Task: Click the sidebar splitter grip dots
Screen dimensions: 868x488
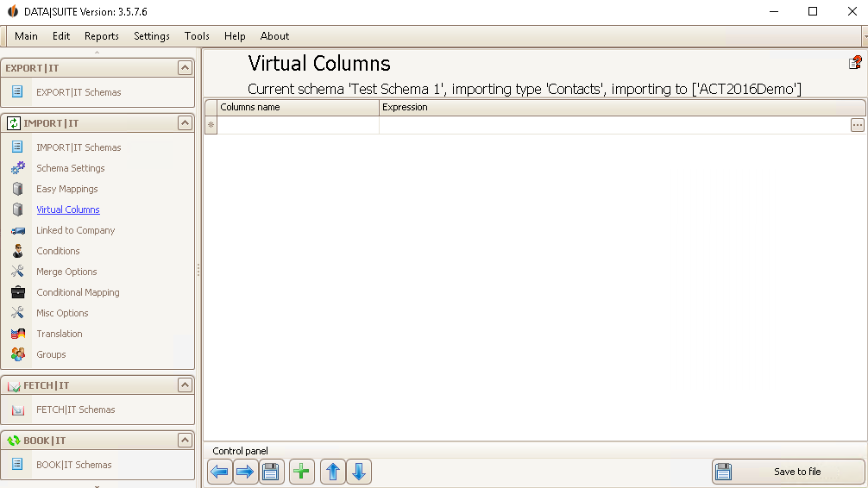Action: (198, 270)
